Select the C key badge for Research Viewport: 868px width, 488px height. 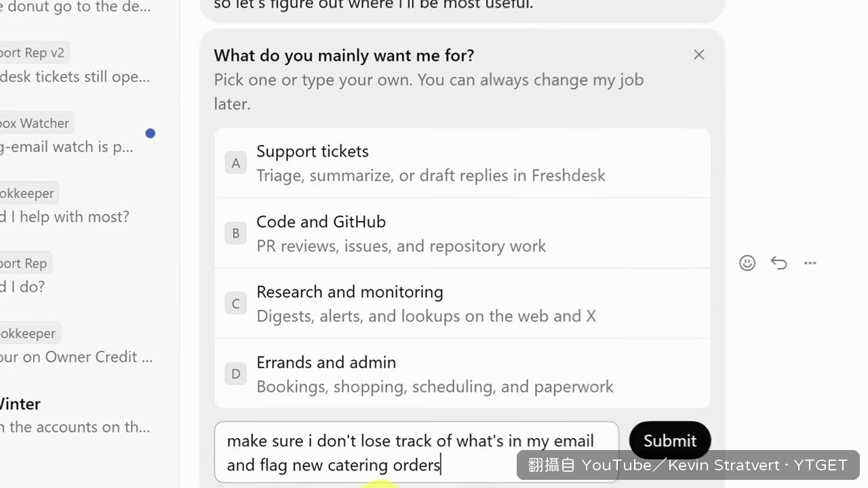coord(236,304)
